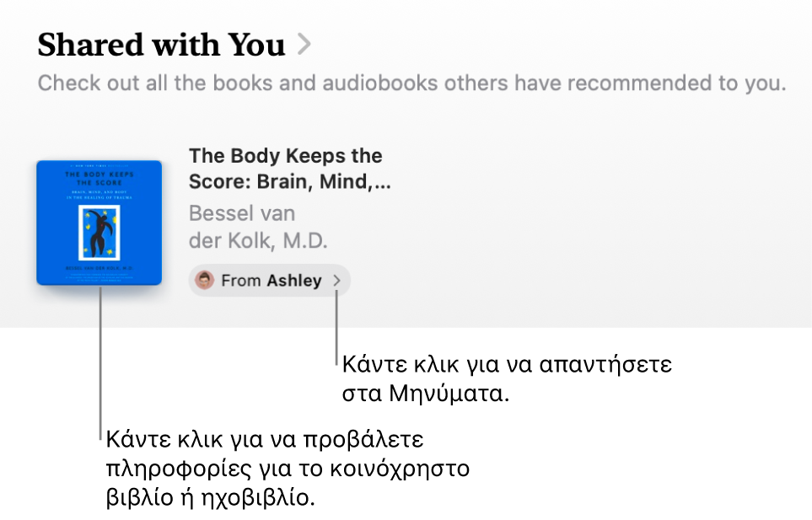
Task: Click the title text printed on the blue cover
Action: pos(99,179)
